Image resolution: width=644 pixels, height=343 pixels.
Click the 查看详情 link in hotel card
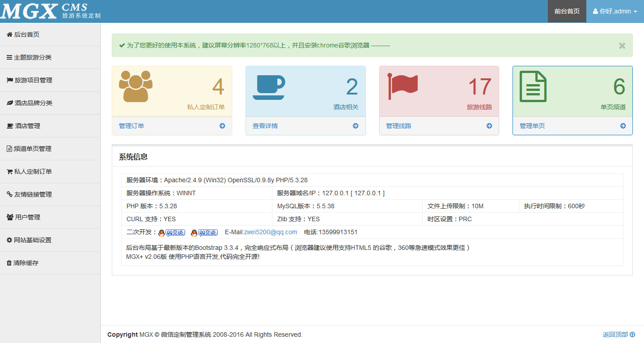pyautogui.click(x=265, y=126)
